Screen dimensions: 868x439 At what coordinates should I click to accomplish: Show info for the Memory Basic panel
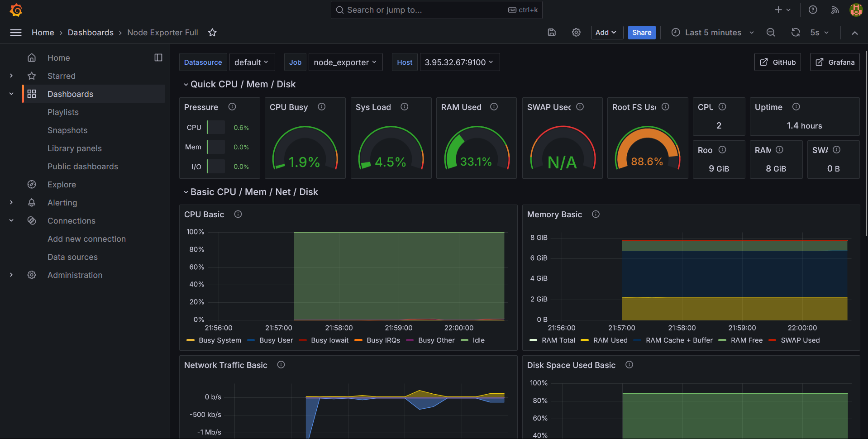tap(596, 214)
